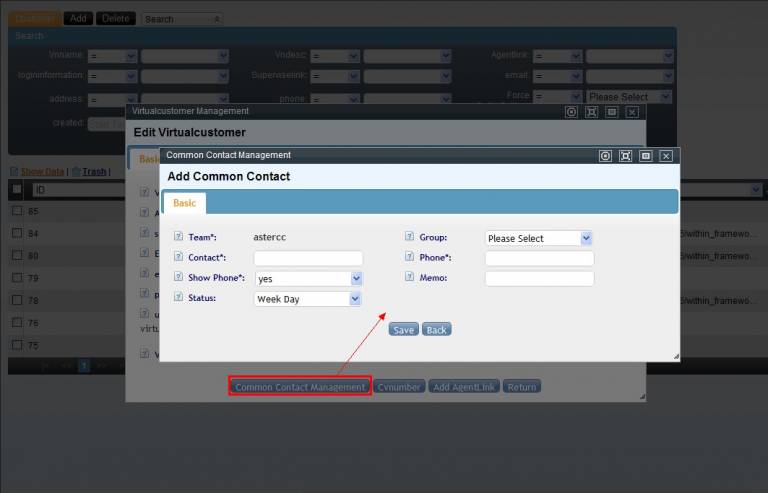This screenshot has height=493, width=768.
Task: Click the help icon beside Group label
Action: [409, 237]
